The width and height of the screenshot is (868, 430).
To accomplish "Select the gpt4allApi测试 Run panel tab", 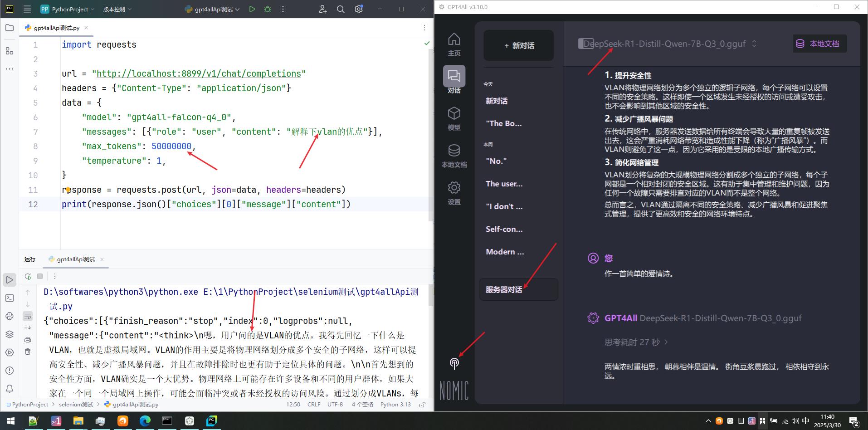I will (x=76, y=259).
